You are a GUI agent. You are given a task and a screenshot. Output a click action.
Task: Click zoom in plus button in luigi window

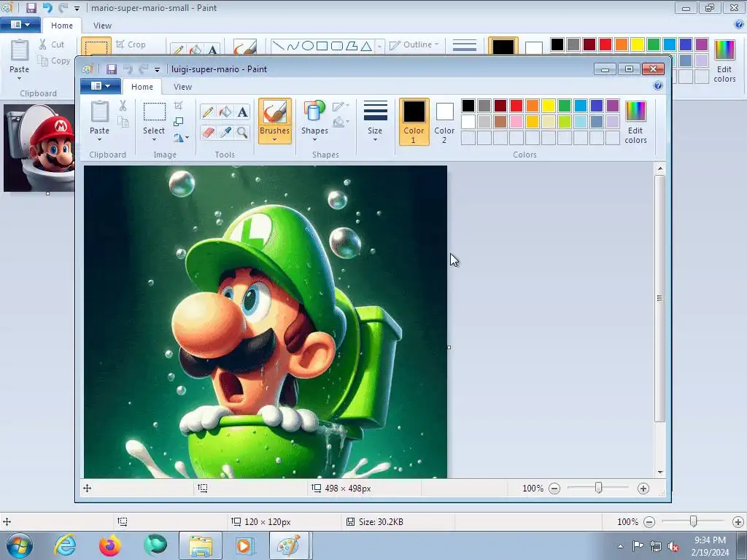tap(643, 488)
